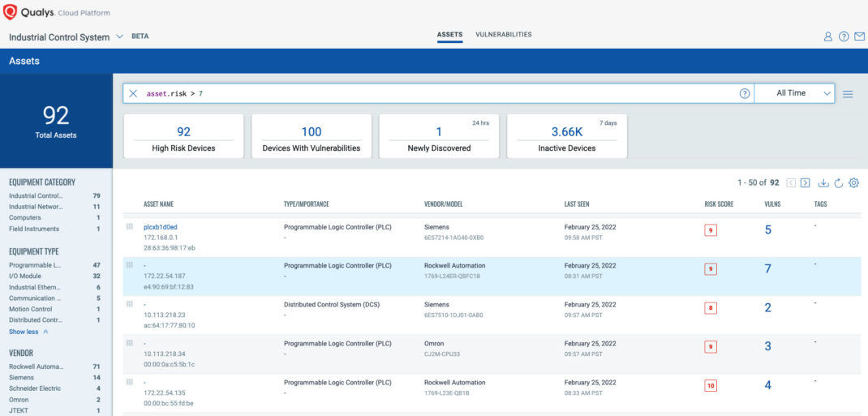Switch to the Assets tab
The width and height of the screenshot is (868, 416).
tap(449, 35)
